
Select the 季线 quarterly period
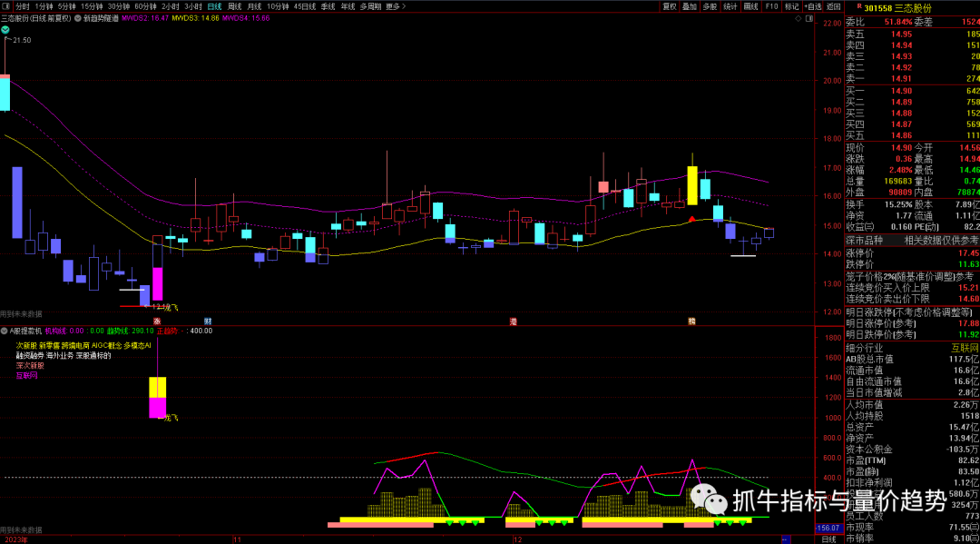tap(328, 6)
